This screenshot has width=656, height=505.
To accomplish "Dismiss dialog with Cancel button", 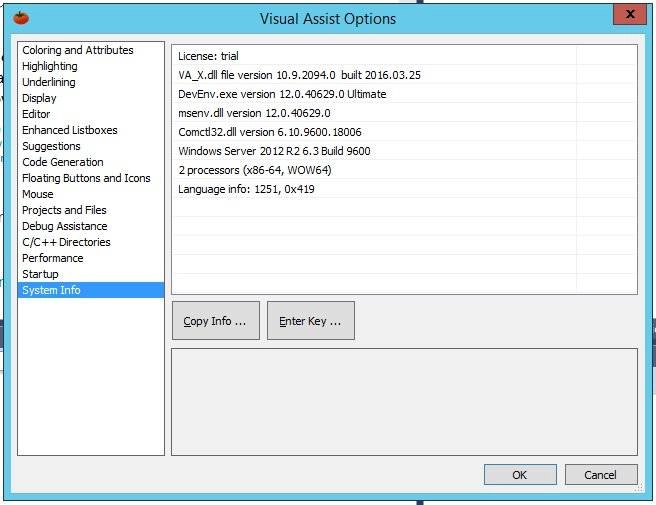I will [x=601, y=475].
